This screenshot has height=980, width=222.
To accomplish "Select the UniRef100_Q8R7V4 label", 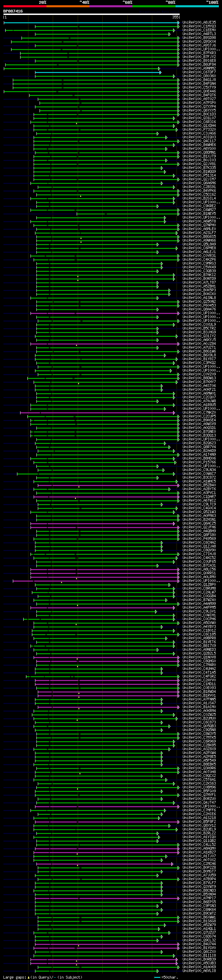I will click(199, 447).
